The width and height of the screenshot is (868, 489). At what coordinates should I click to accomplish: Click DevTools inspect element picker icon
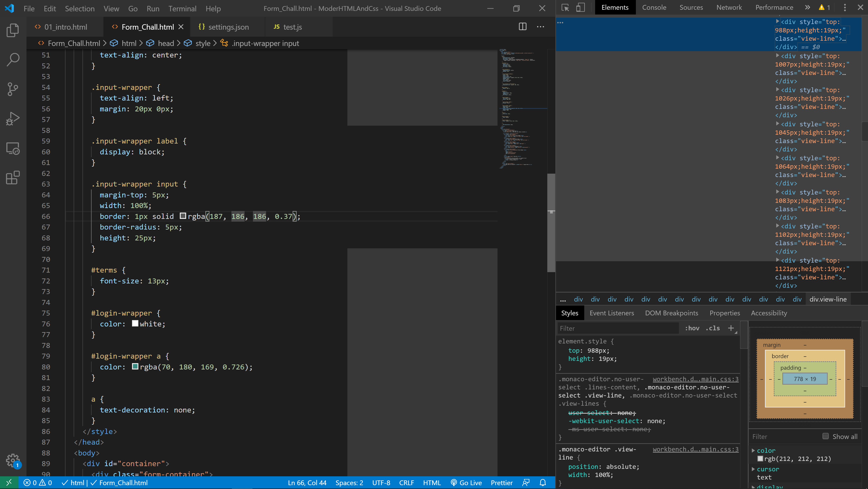[x=565, y=7]
